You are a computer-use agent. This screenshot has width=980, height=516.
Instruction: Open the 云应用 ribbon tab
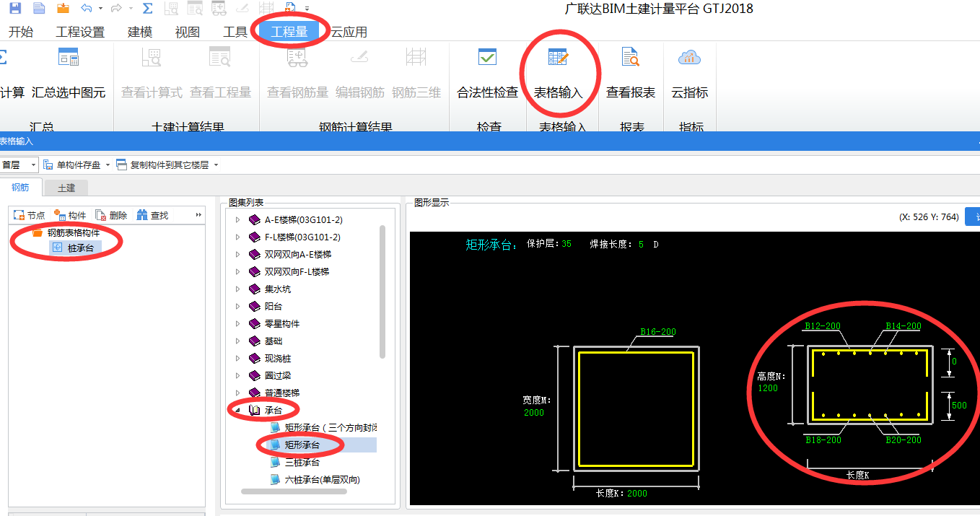349,32
